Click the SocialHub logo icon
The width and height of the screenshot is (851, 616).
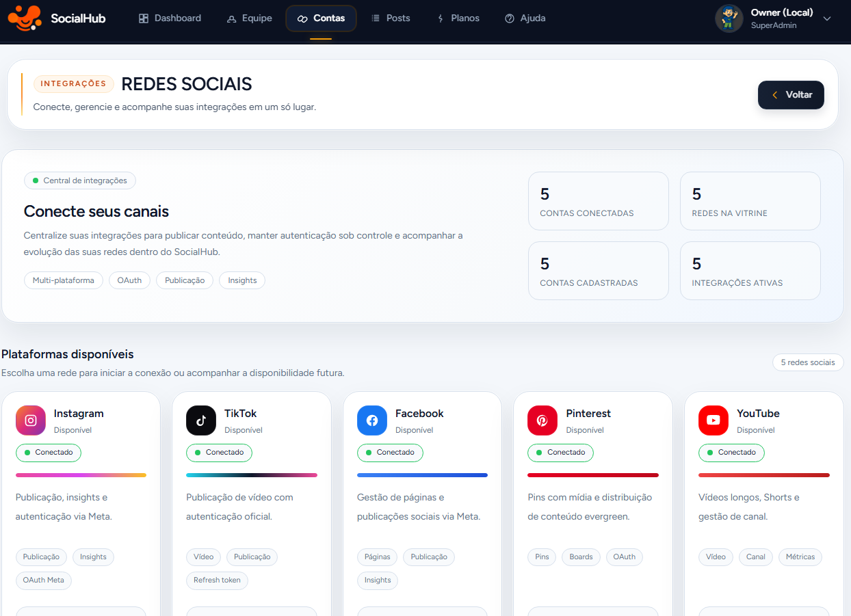[x=25, y=18]
